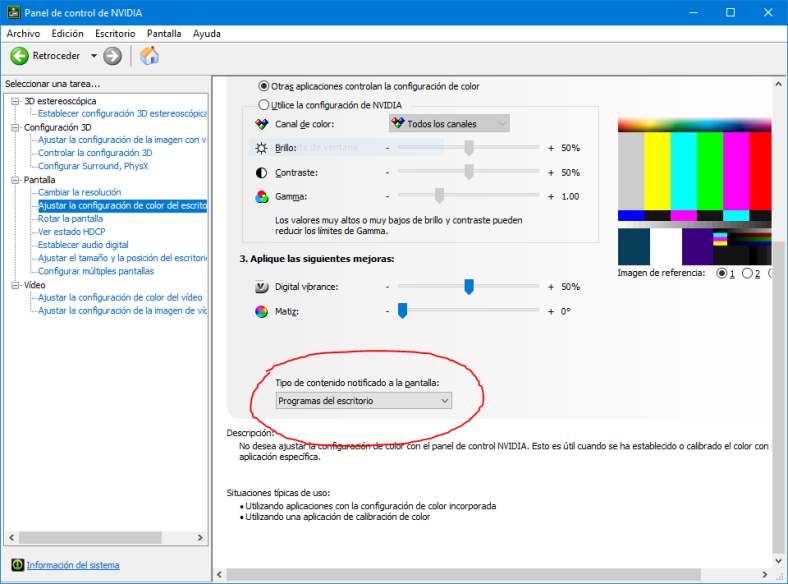The image size is (788, 584).
Task: Open Ajustar la configuración de la imagen de vídeo
Action: coord(122,311)
